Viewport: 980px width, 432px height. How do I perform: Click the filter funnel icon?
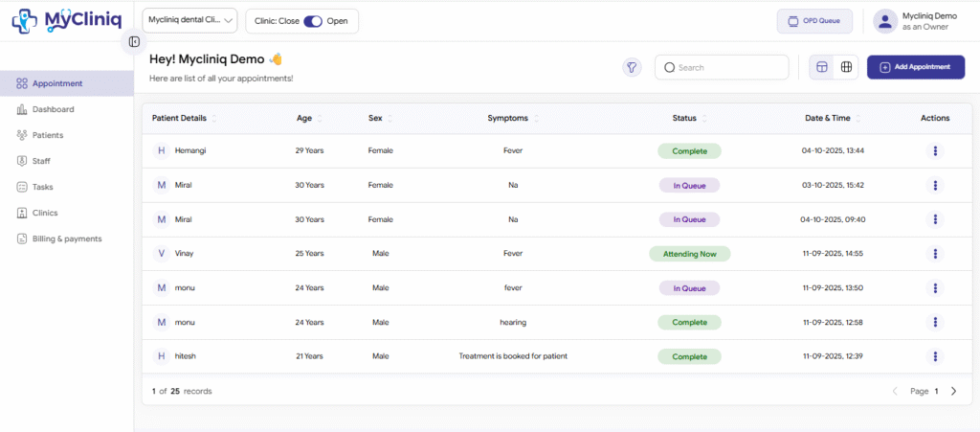point(632,67)
